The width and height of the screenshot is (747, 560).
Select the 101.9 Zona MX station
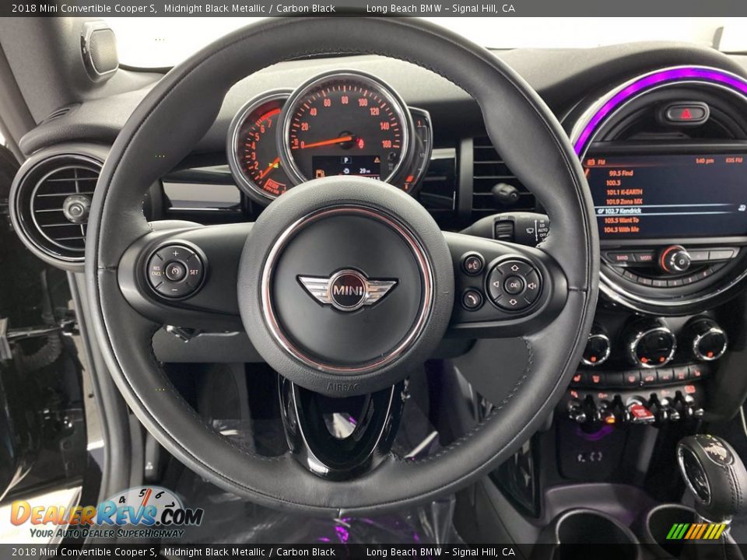coord(623,201)
